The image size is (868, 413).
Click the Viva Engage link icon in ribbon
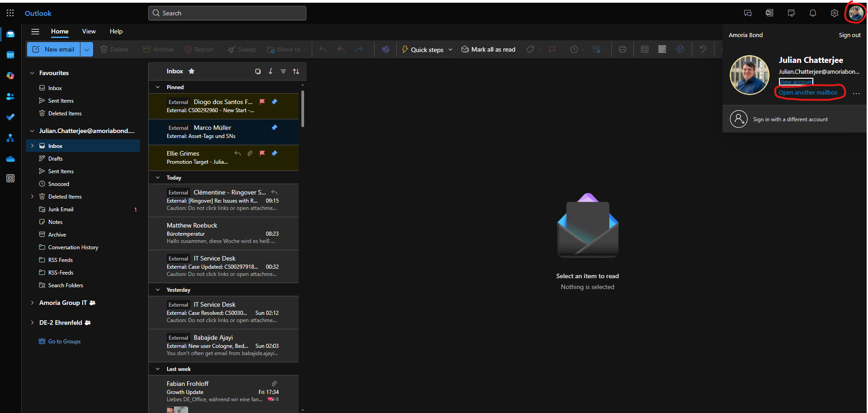point(680,49)
